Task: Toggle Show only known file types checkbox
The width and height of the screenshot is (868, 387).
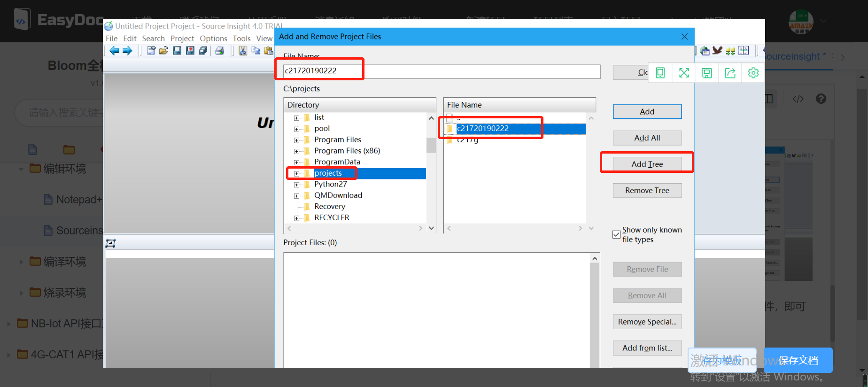Action: 616,234
